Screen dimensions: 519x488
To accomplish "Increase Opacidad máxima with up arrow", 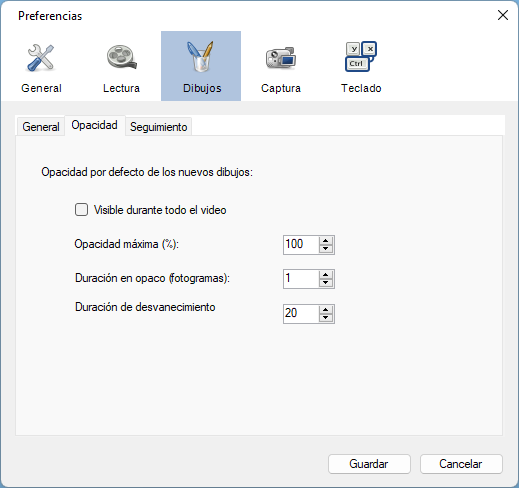I will click(326, 241).
